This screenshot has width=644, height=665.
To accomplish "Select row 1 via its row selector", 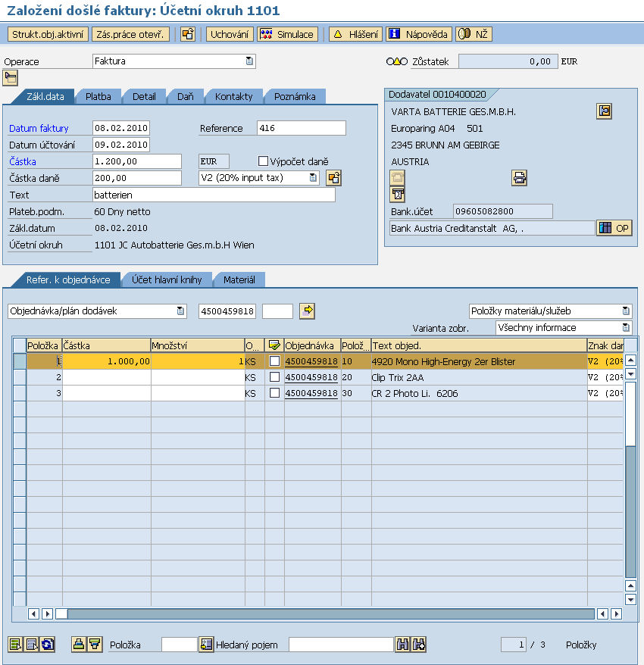I will pyautogui.click(x=20, y=361).
